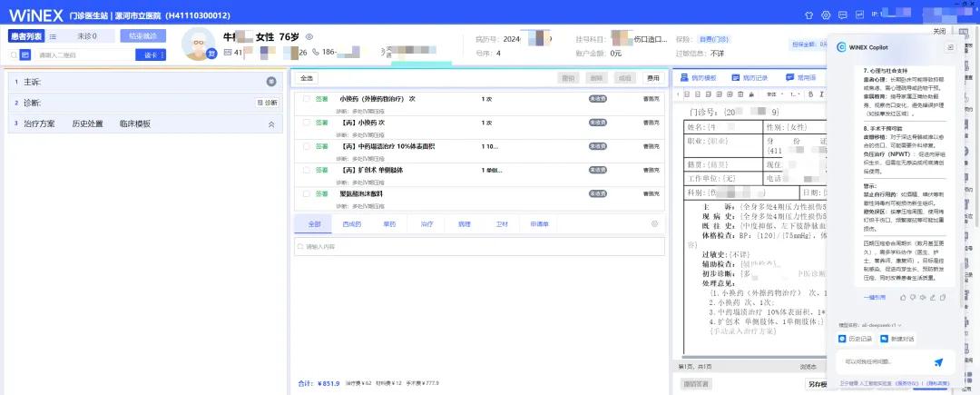Check the box for 【丙】扩创术 单侧肢体
980x395 pixels.
point(307,170)
